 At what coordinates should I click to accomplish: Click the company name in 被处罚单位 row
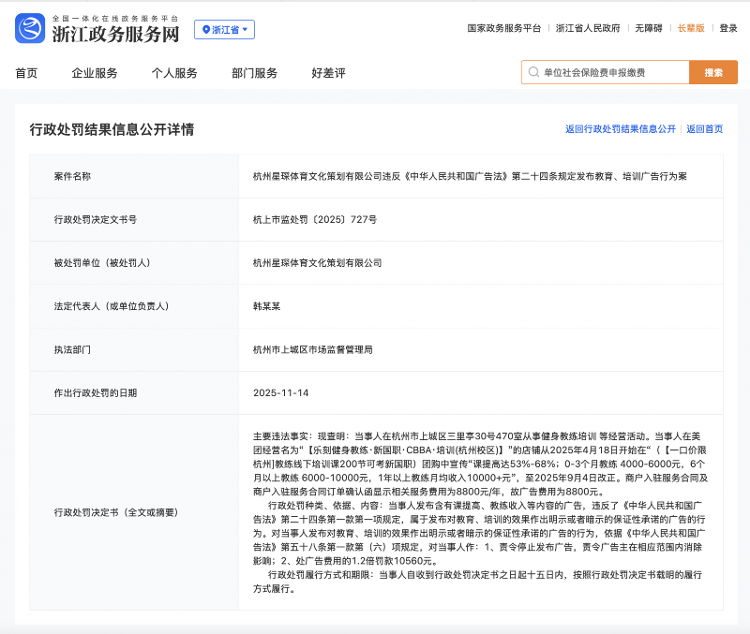coord(318,262)
